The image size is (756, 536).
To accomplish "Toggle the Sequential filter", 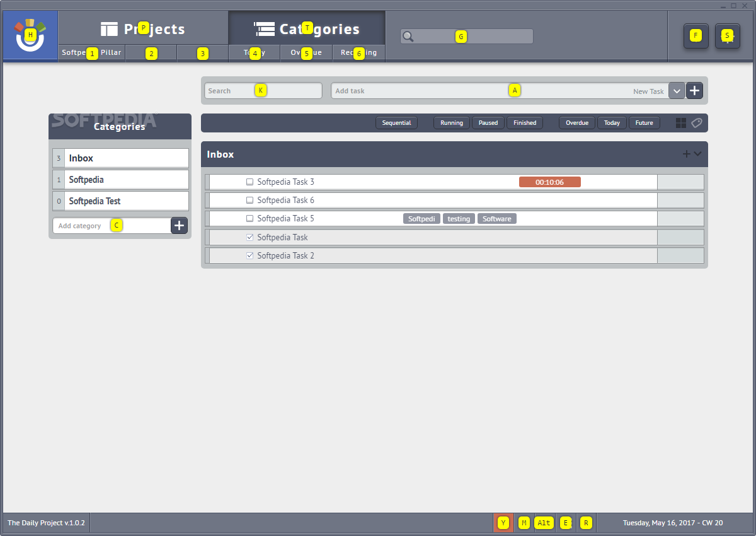I will [396, 123].
